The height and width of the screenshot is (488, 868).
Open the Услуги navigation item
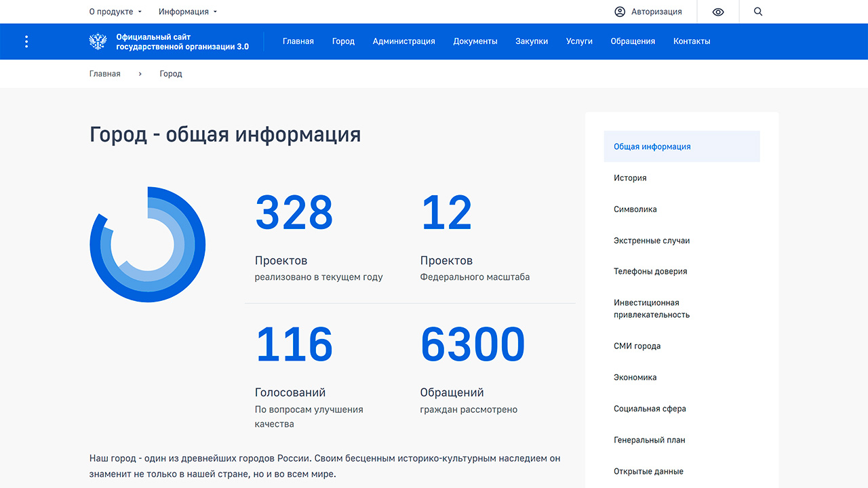point(579,41)
